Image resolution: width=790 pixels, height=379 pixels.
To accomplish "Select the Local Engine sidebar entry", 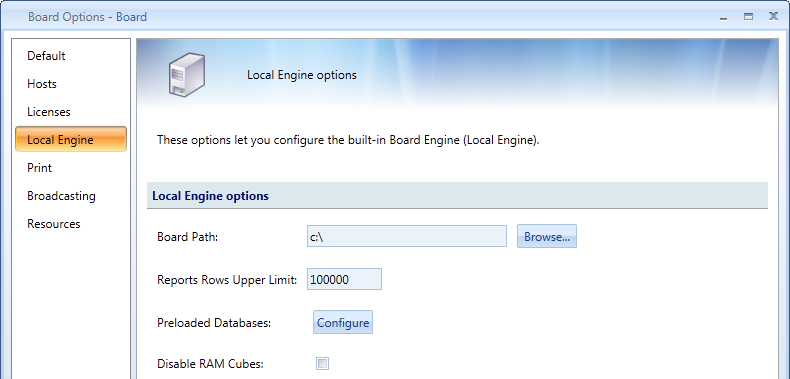I will click(x=71, y=139).
